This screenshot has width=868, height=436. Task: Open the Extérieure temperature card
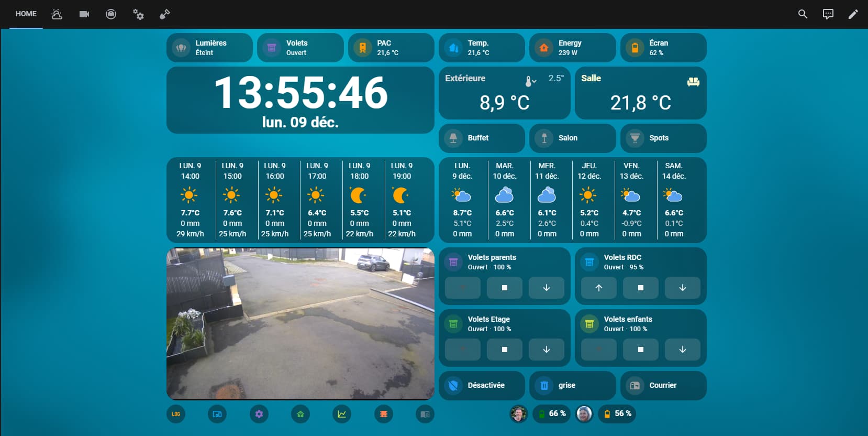[505, 93]
